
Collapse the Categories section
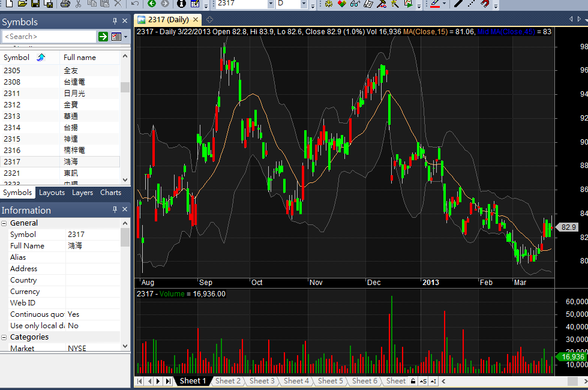pyautogui.click(x=4, y=337)
